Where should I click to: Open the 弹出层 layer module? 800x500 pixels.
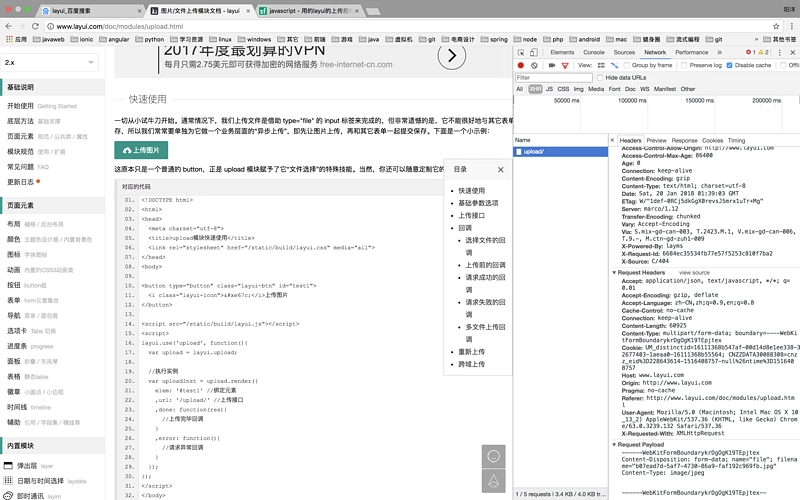click(x=28, y=466)
